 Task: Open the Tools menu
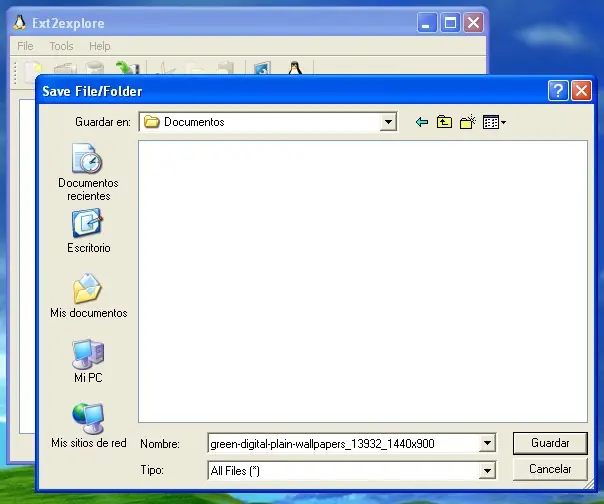(x=61, y=46)
